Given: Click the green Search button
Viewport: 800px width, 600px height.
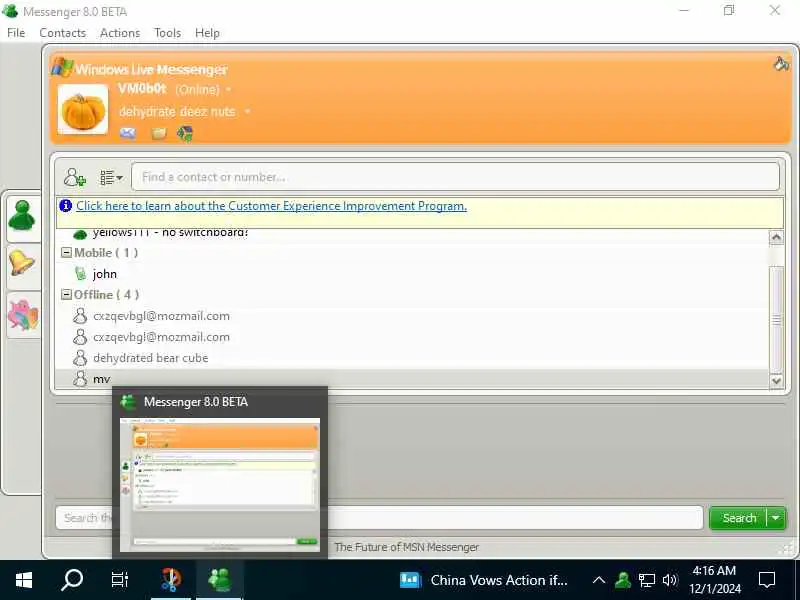Looking at the screenshot, I should click(x=738, y=518).
